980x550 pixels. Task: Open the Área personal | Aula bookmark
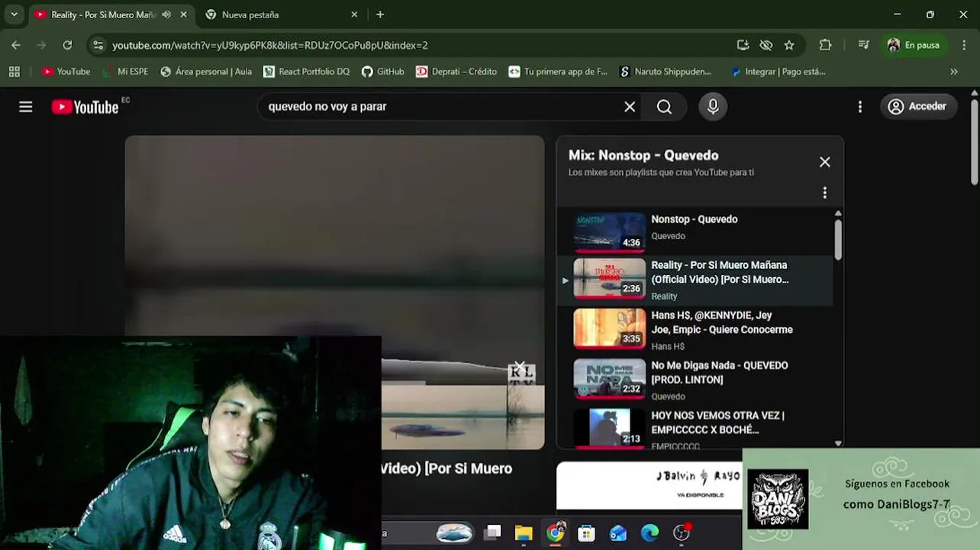point(206,72)
